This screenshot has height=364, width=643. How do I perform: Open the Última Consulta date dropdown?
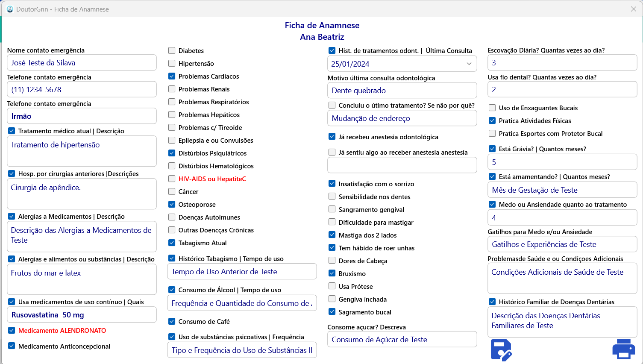pos(469,63)
